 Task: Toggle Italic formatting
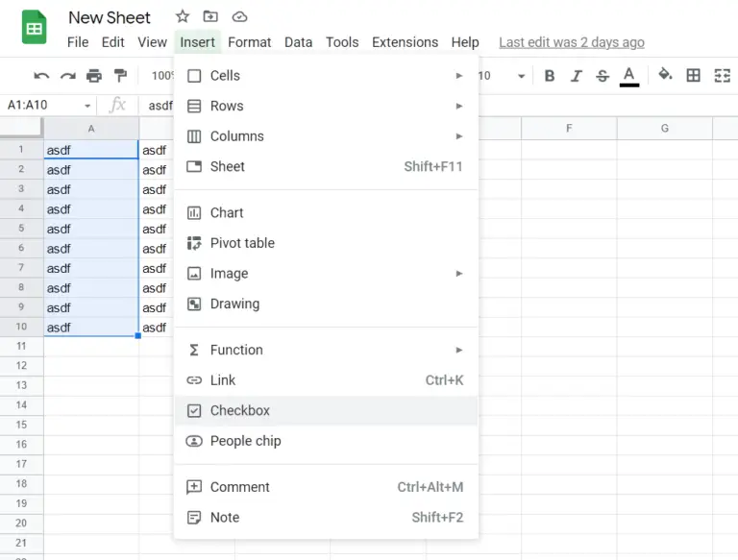tap(576, 75)
